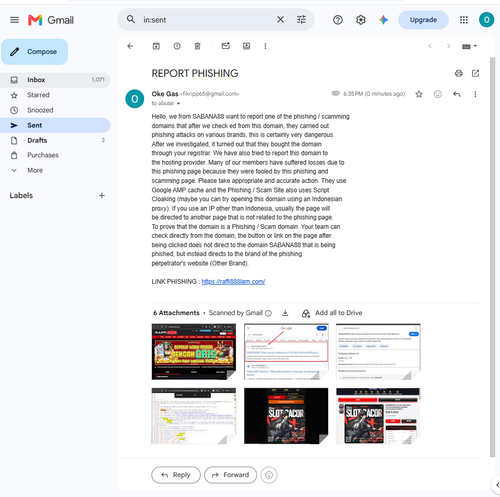Click the Forward button
The height and width of the screenshot is (497, 500).
(x=231, y=475)
